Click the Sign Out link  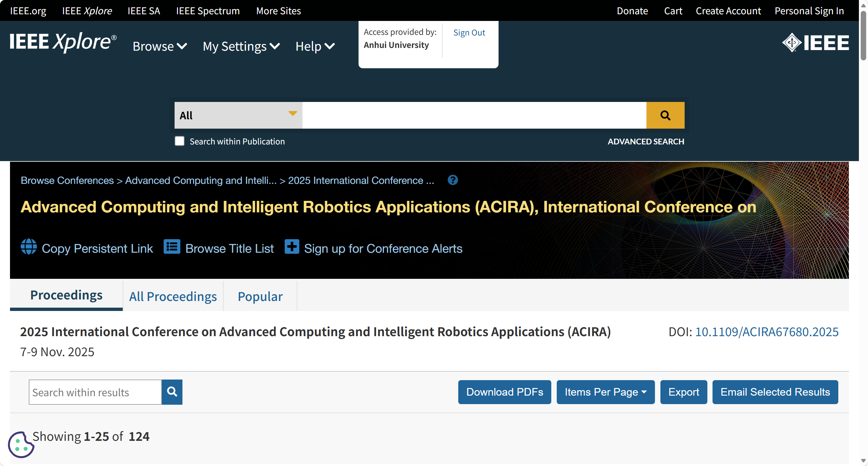tap(469, 32)
